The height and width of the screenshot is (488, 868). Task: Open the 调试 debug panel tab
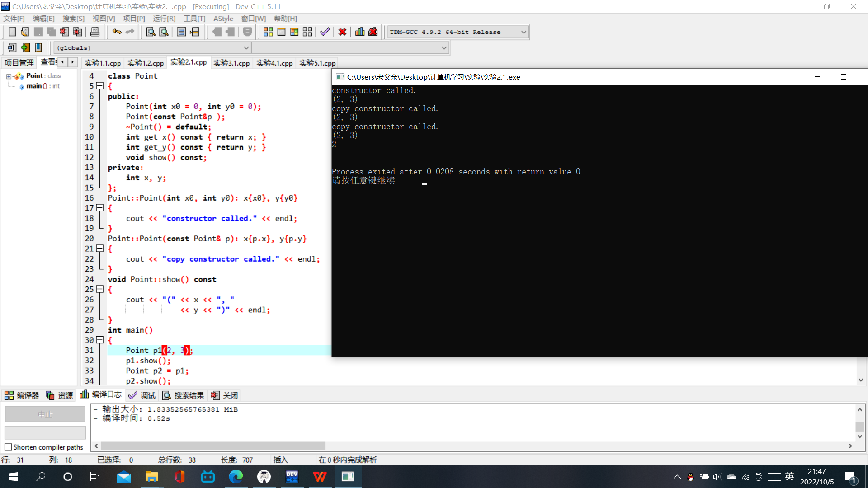click(142, 395)
